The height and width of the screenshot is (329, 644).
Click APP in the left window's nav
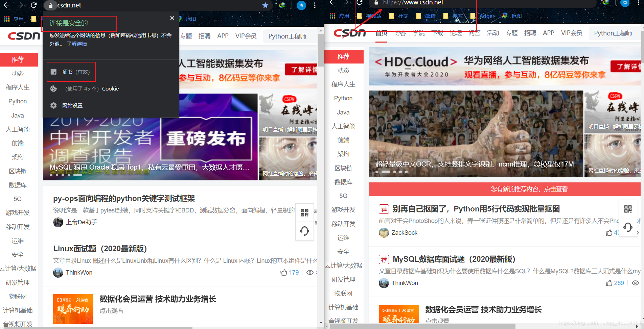coord(223,36)
